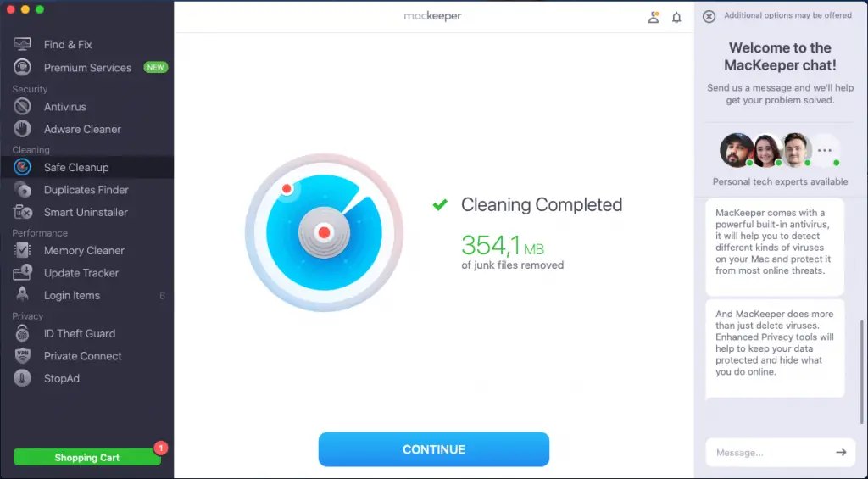Click the chat panel vertical scrollbar
The image size is (868, 479).
tap(861, 371)
